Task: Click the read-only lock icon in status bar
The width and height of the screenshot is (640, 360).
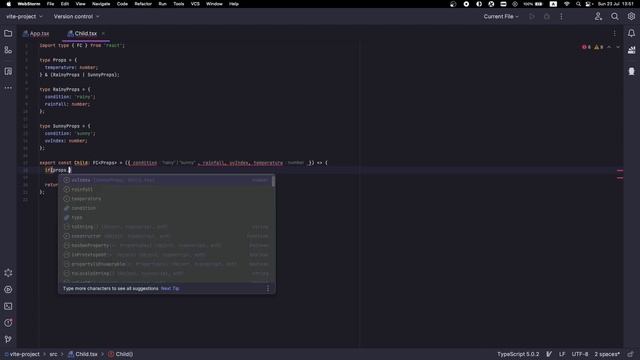Action: point(631,354)
